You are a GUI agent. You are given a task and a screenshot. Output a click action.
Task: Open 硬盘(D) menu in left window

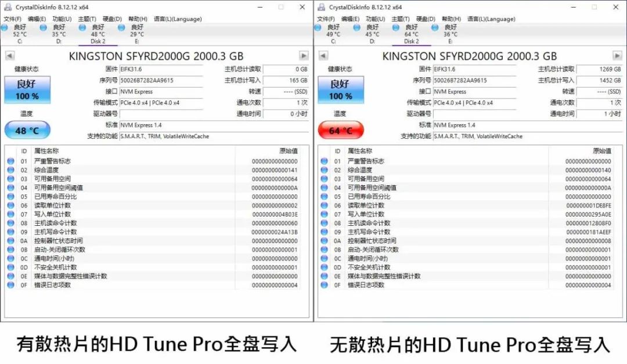[x=112, y=19]
